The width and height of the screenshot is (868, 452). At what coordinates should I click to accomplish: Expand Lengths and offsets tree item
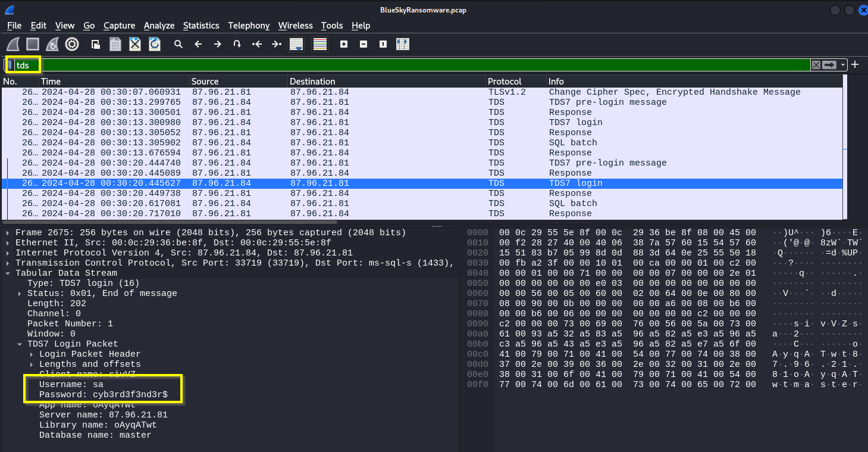pos(31,364)
